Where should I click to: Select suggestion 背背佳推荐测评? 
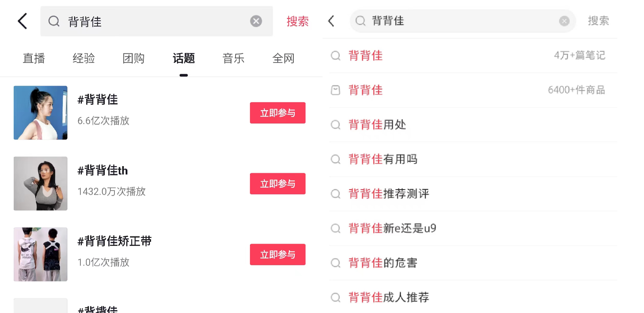pyautogui.click(x=388, y=194)
